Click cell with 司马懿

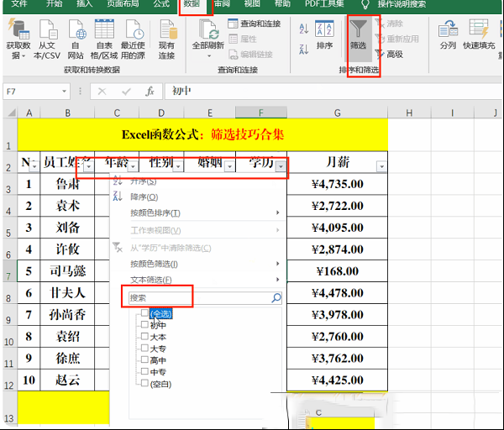click(67, 271)
